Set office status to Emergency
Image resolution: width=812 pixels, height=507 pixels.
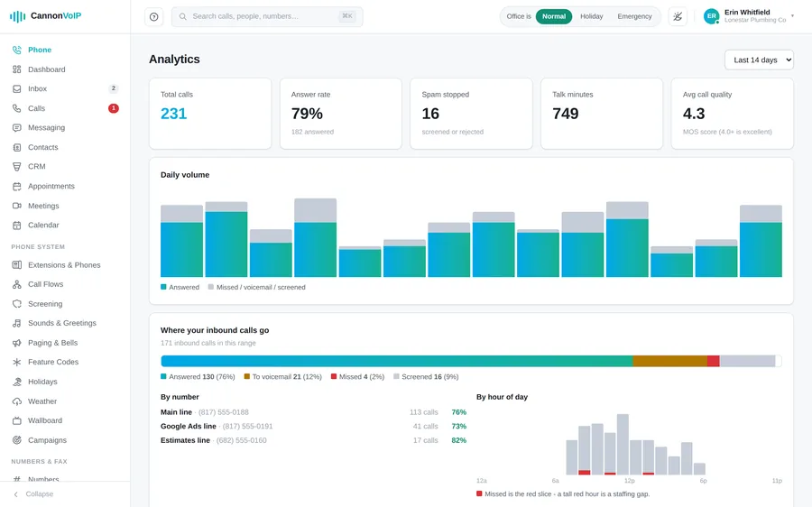pos(634,16)
